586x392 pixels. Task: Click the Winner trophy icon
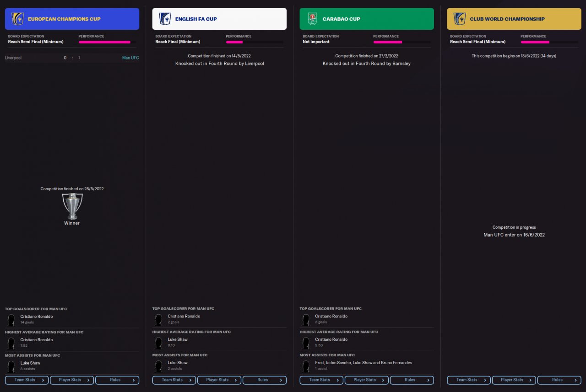pos(72,206)
